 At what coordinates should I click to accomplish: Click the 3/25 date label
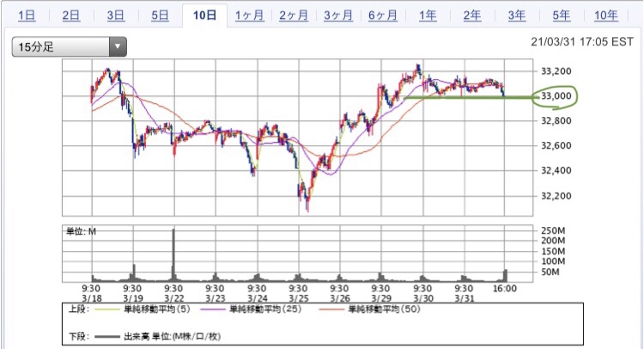click(x=299, y=298)
